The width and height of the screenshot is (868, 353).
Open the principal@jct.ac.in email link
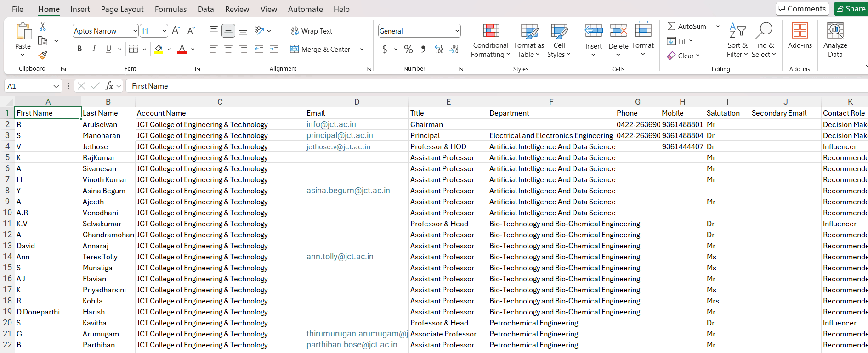click(340, 135)
